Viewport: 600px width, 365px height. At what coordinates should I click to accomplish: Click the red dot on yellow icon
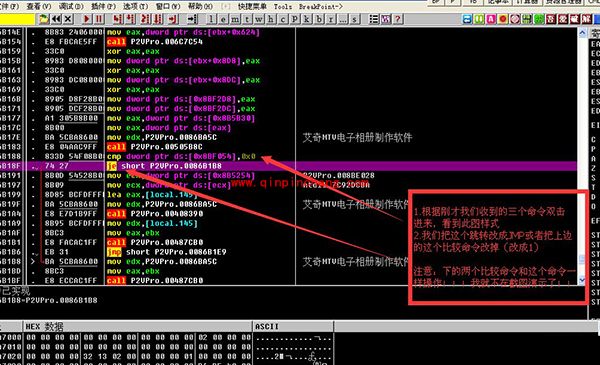[503, 19]
